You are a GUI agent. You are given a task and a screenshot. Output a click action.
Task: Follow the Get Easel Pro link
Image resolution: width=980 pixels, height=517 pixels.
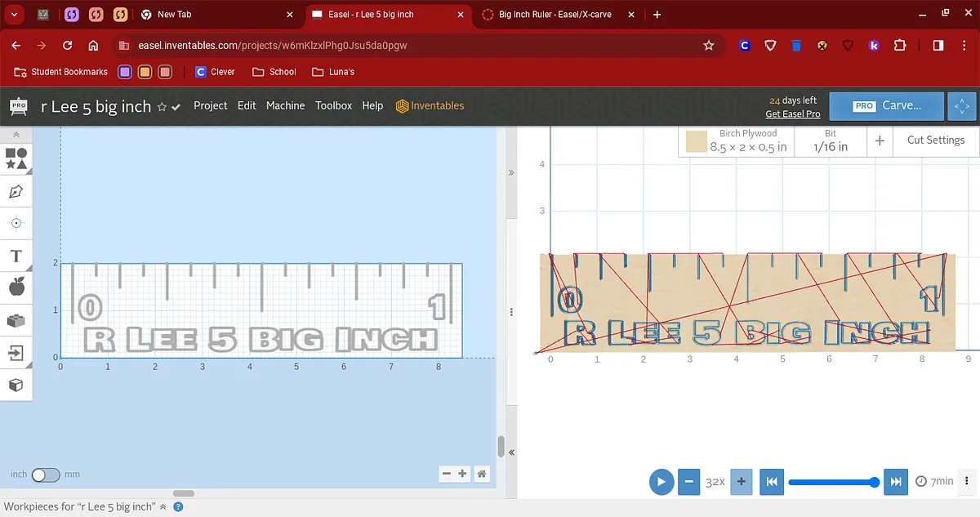coord(792,114)
